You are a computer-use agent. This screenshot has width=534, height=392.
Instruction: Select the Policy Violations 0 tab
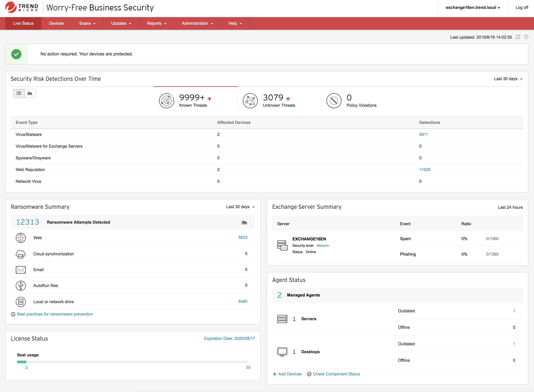[363, 101]
